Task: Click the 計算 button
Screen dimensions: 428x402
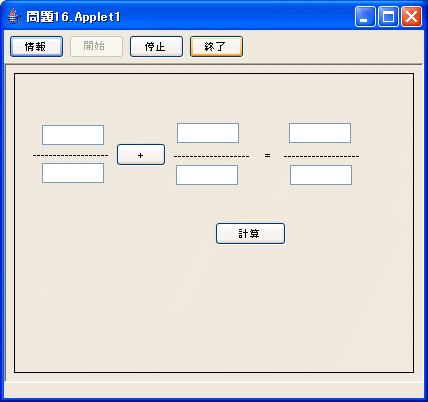Action: 250,233
